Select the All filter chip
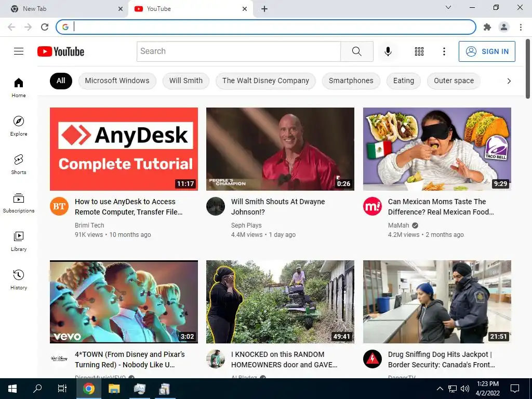This screenshot has width=532, height=399. pyautogui.click(x=61, y=81)
